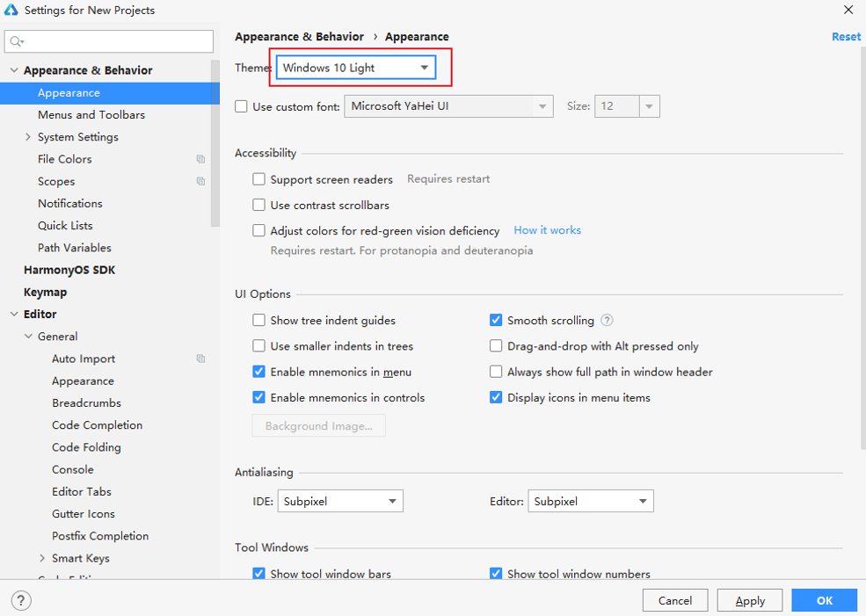Uncheck Show tool window numbers

pyautogui.click(x=496, y=574)
